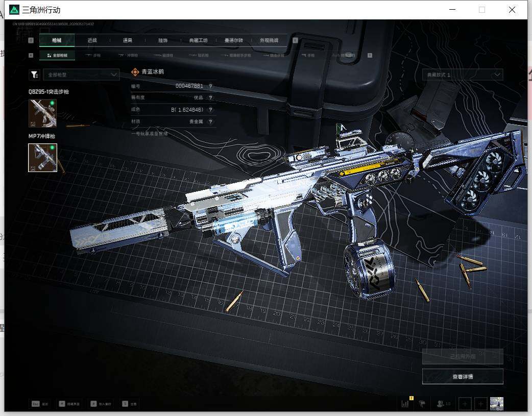Click the help icon beside 成色
The image size is (532, 416).
[211, 110]
